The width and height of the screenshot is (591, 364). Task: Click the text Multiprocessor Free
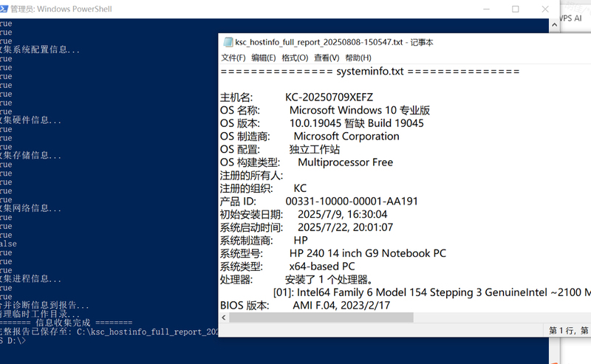pyautogui.click(x=345, y=162)
